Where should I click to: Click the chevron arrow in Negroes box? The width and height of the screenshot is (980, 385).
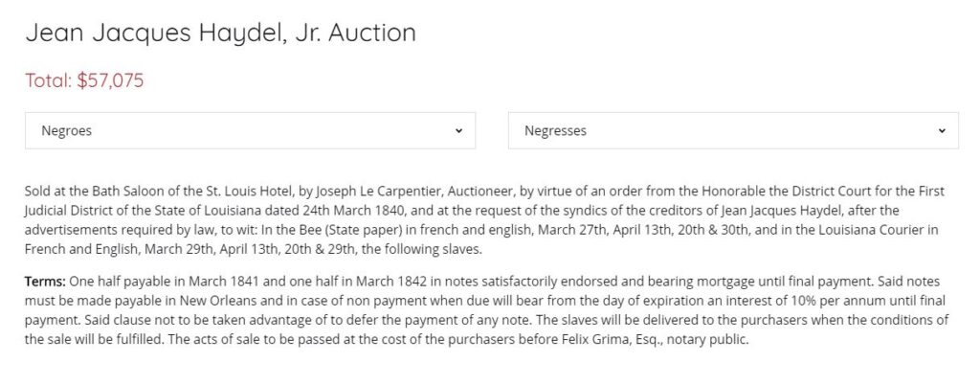(x=458, y=130)
